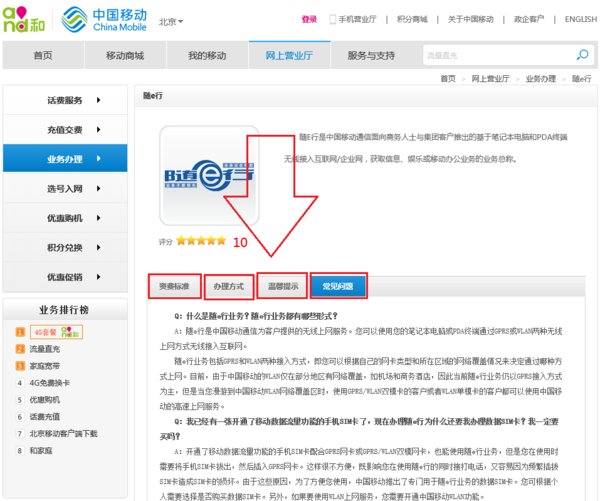Open 北京移动客户端下载 in the ranking list

click(64, 434)
